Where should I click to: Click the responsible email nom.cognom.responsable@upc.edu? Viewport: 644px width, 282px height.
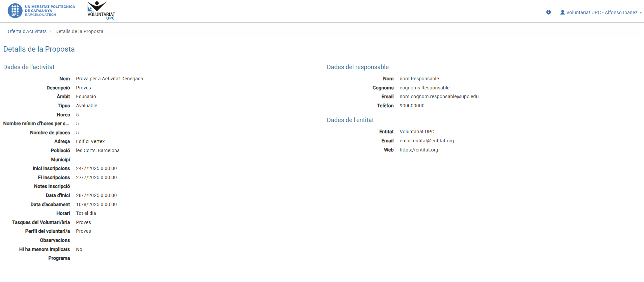(439, 96)
